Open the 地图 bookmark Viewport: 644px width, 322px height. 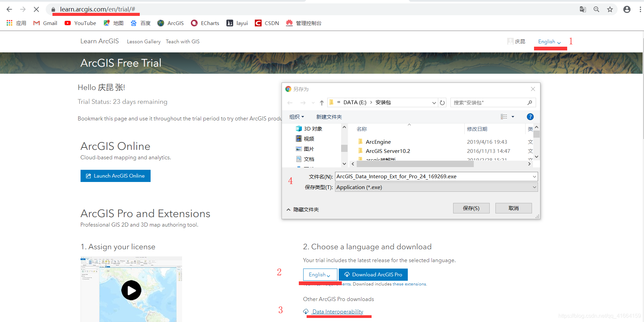point(113,23)
